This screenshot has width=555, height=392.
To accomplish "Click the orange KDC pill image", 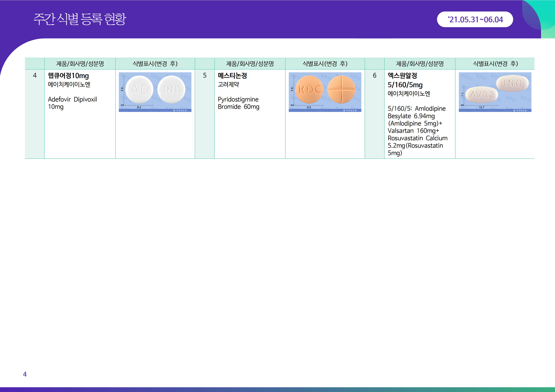I will [309, 90].
